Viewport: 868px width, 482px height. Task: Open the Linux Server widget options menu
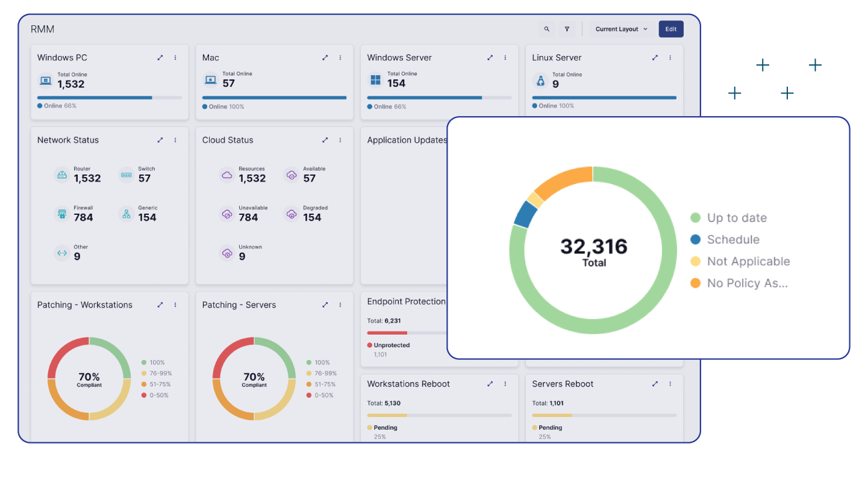670,58
